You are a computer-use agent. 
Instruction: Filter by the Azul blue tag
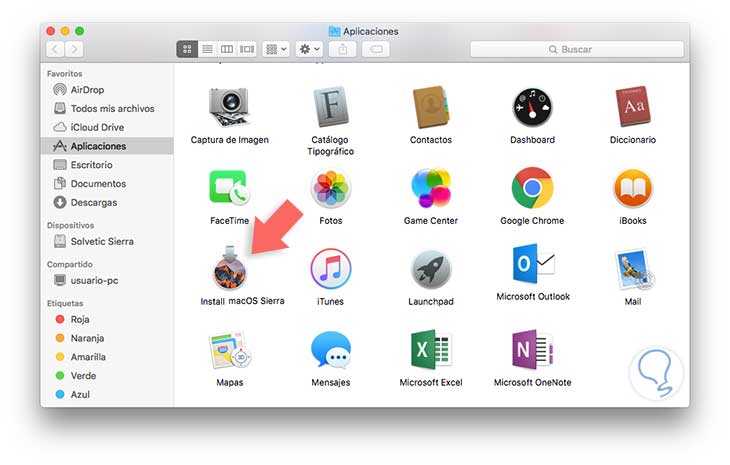coord(107,394)
